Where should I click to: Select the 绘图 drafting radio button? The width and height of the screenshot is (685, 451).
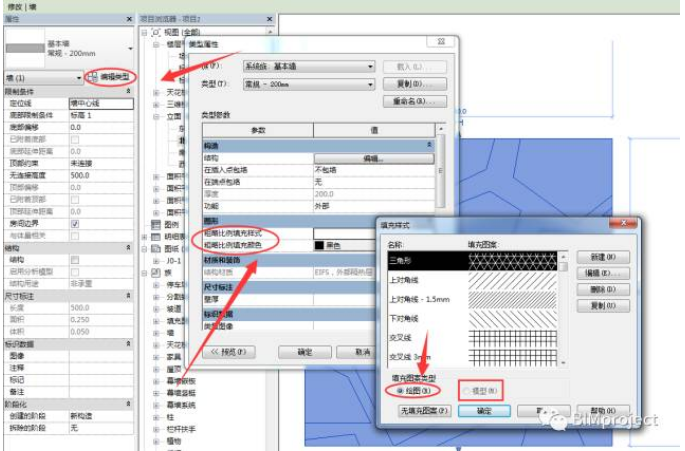[x=400, y=391]
